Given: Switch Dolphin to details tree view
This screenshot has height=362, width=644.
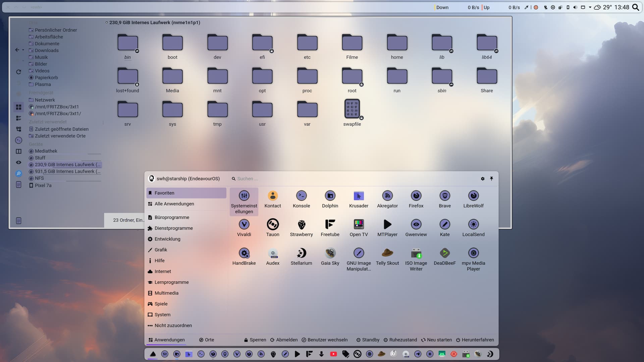Looking at the screenshot, I should click(x=19, y=129).
